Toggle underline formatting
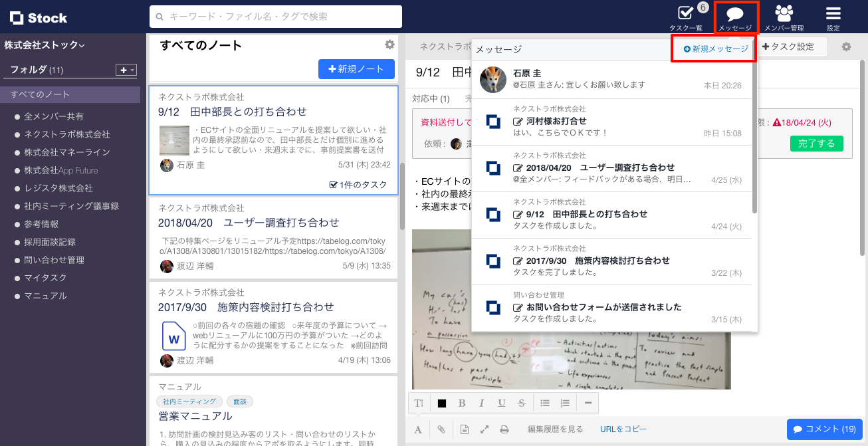This screenshot has width=868, height=446. (x=502, y=402)
